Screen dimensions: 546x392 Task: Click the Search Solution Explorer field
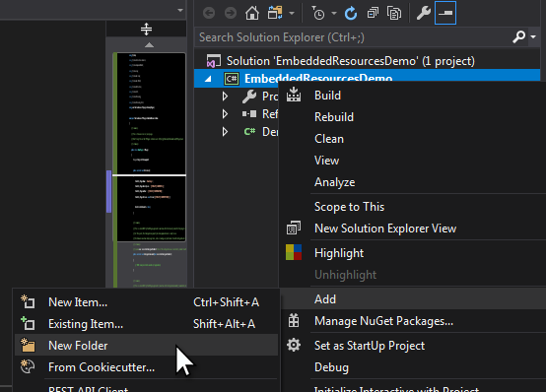pyautogui.click(x=353, y=37)
